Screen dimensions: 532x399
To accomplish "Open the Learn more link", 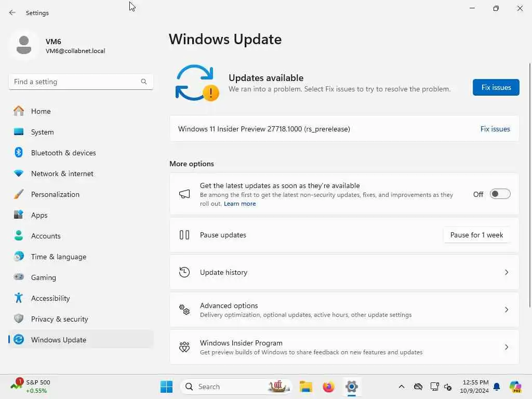I will click(240, 204).
